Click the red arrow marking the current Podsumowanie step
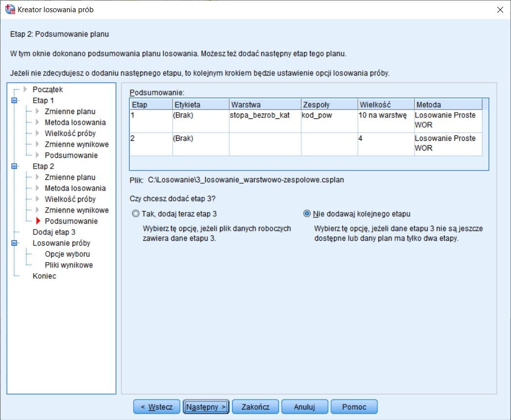The height and width of the screenshot is (420, 511). pos(38,221)
